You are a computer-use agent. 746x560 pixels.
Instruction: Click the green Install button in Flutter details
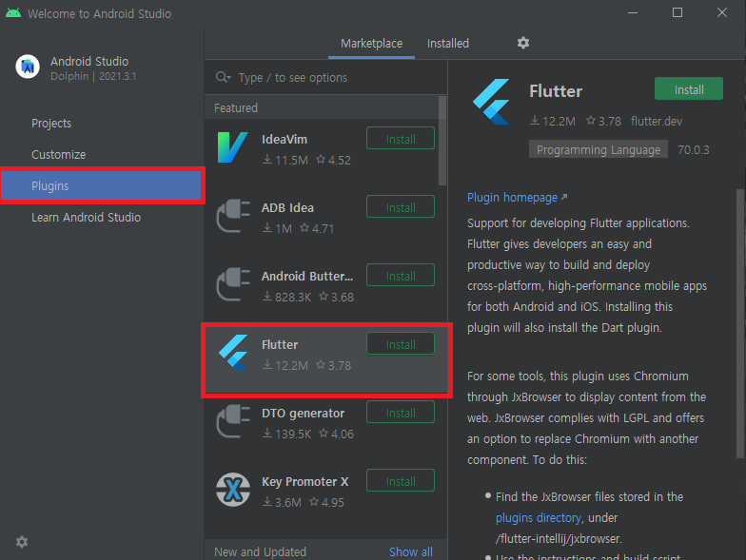click(689, 89)
